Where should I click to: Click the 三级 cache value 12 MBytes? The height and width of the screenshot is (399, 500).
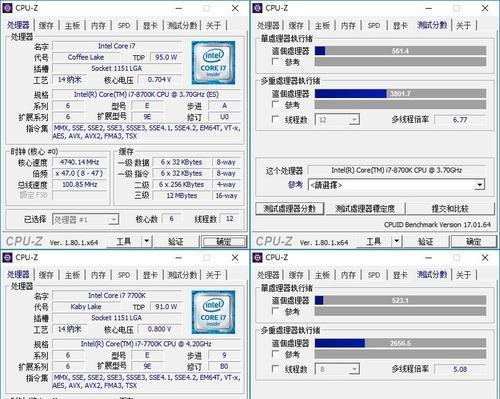(182, 196)
